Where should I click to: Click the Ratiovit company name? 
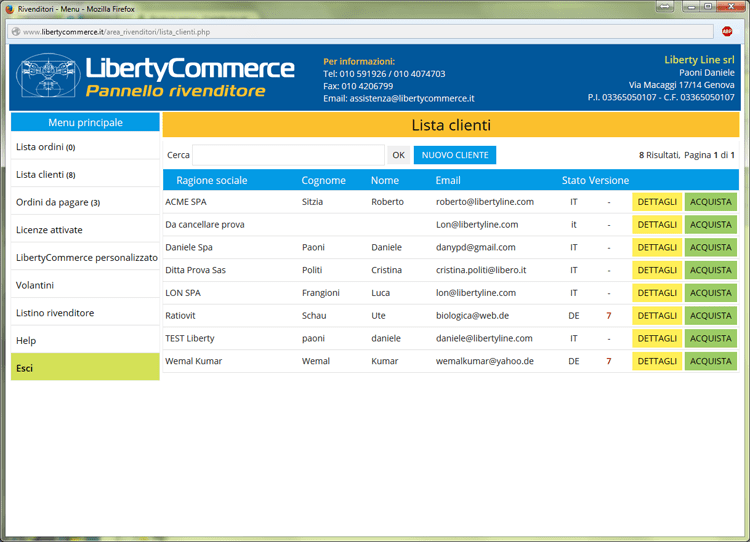pos(180,316)
